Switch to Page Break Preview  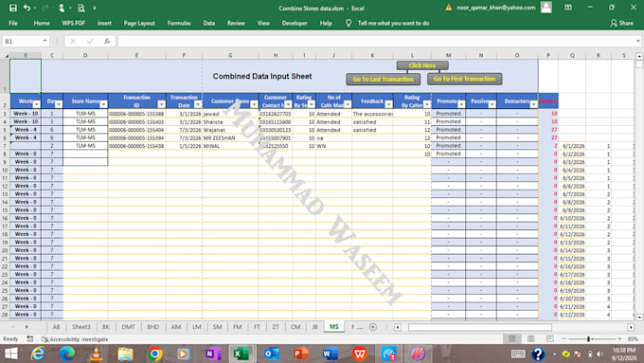pos(549,338)
